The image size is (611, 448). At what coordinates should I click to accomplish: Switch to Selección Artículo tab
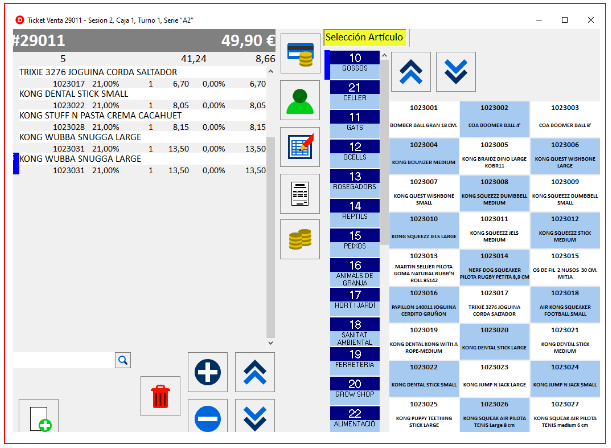click(364, 37)
